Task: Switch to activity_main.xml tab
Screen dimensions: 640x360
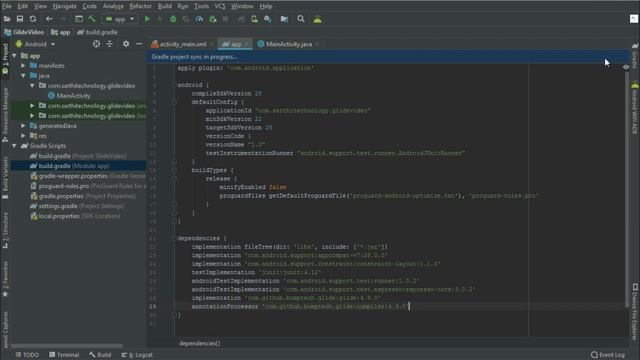Action: click(x=182, y=44)
